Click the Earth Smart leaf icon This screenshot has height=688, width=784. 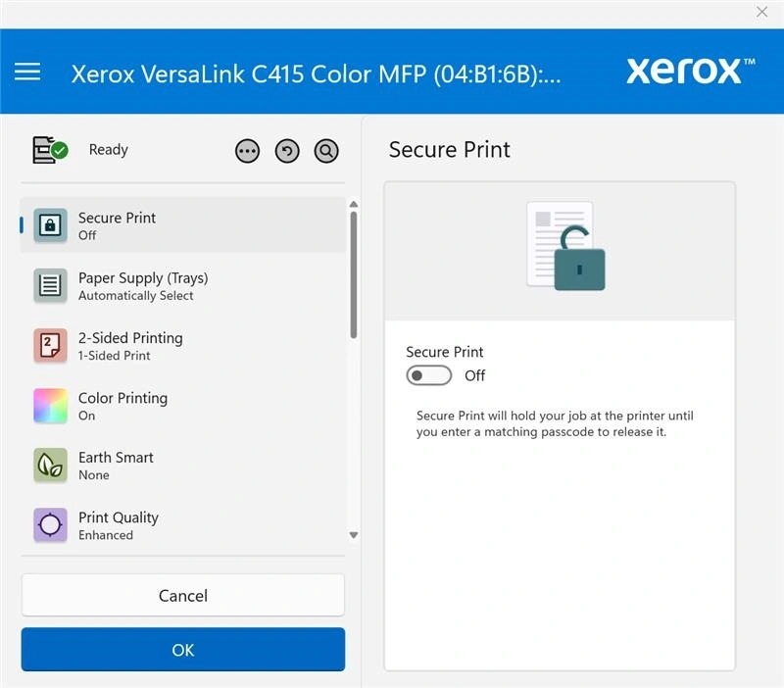tap(50, 465)
